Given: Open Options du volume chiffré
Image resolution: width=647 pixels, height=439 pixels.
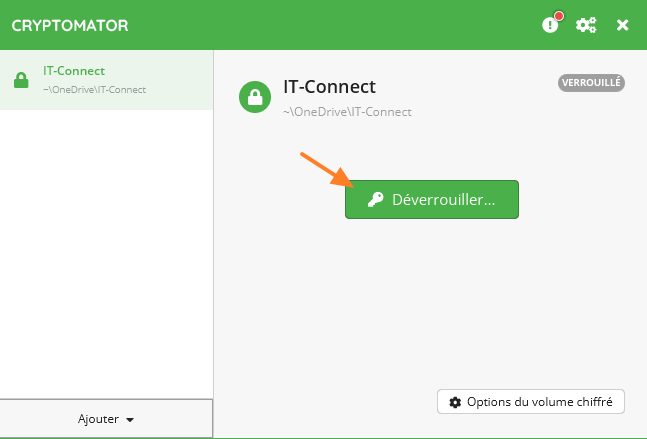Looking at the screenshot, I should click(531, 402).
